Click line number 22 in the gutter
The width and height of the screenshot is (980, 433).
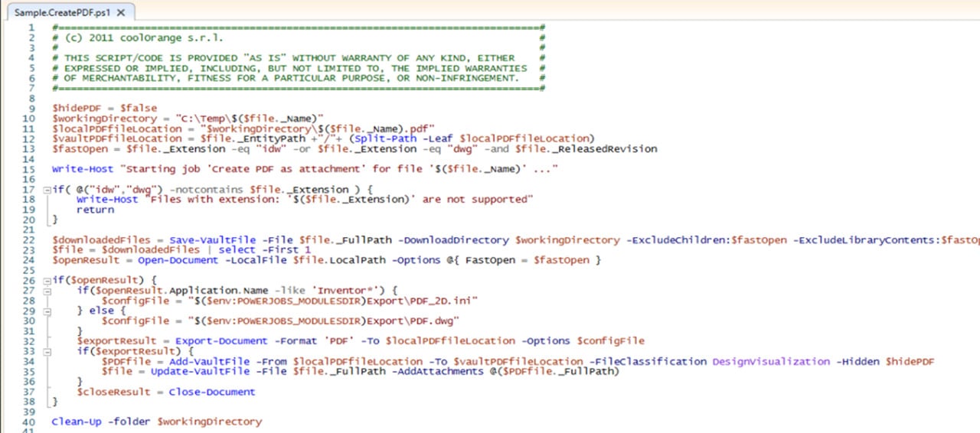click(28, 239)
